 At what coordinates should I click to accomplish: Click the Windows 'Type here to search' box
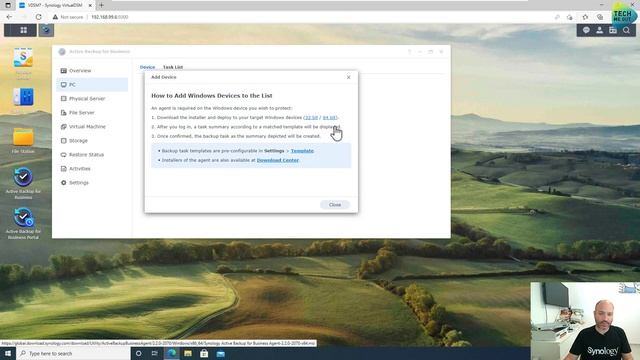(x=73, y=353)
